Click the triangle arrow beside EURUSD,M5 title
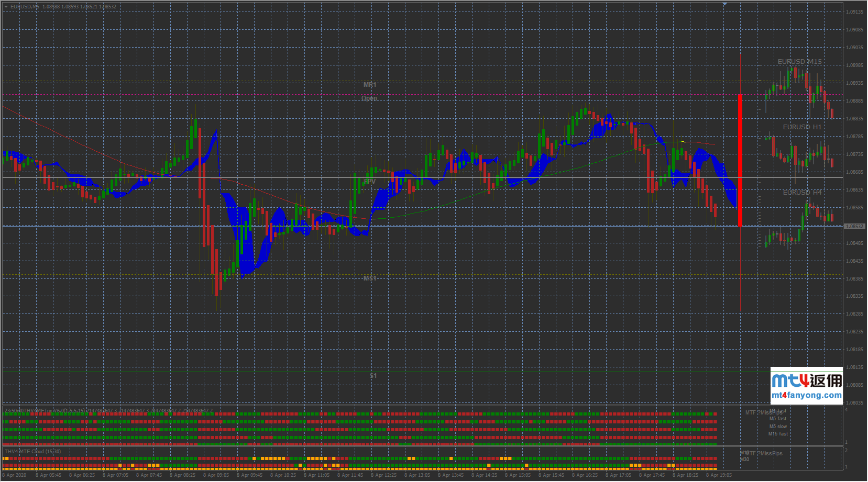868x482 pixels. click(x=6, y=7)
